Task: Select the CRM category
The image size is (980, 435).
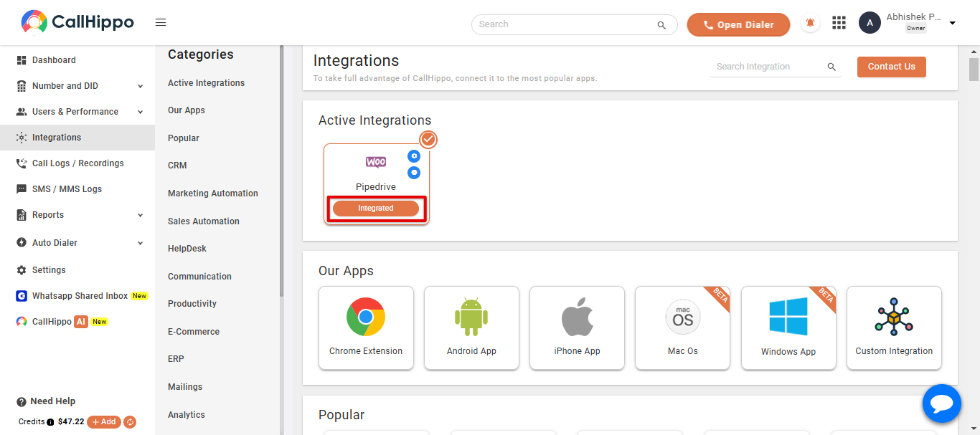Action: (177, 166)
